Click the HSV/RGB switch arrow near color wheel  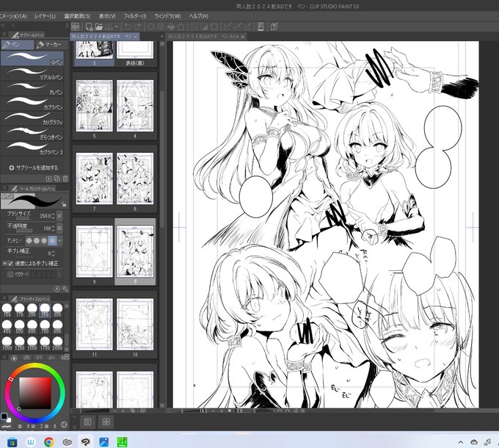[64, 424]
